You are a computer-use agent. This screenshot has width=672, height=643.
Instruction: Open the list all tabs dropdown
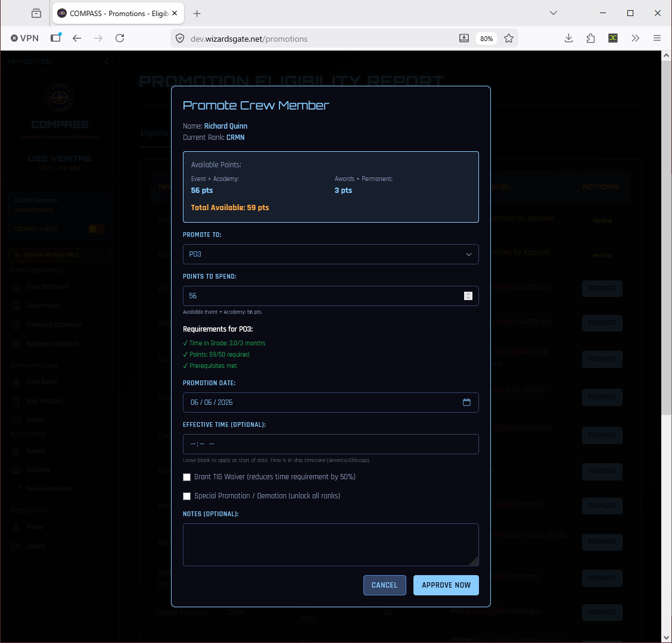coord(553,13)
